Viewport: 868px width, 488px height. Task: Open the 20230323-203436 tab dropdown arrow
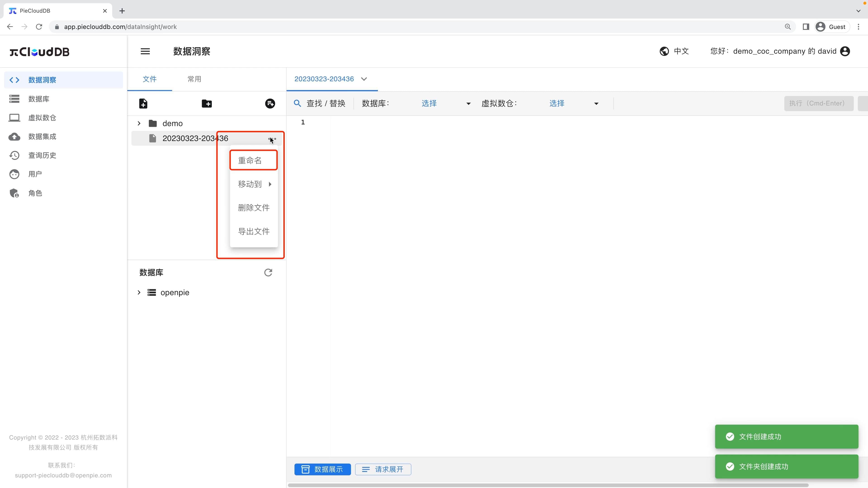[364, 79]
